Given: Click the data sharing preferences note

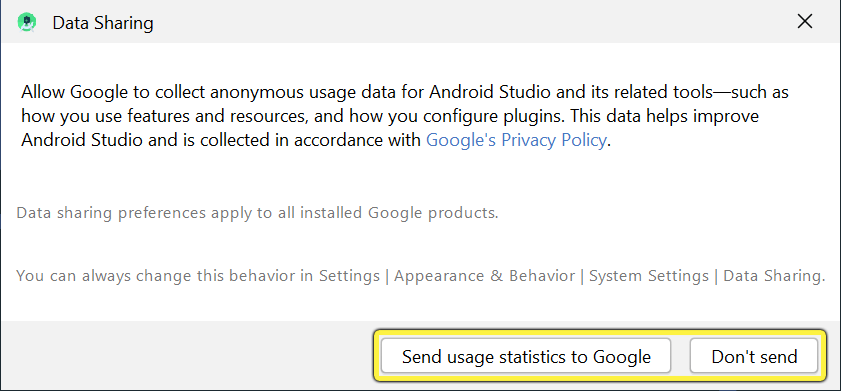Looking at the screenshot, I should (x=257, y=213).
